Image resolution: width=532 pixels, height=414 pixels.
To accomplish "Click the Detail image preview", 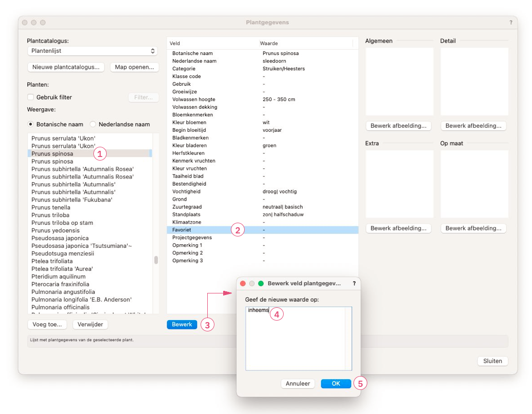I will 475,82.
